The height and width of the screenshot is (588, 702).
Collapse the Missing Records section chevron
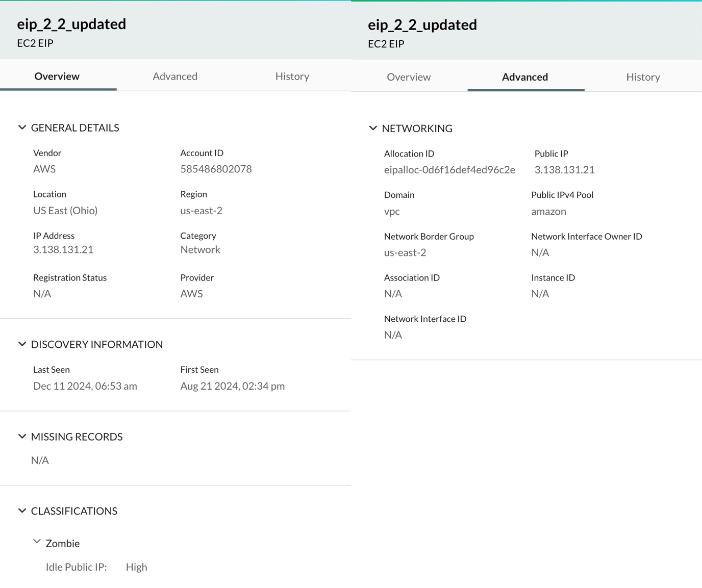point(22,437)
